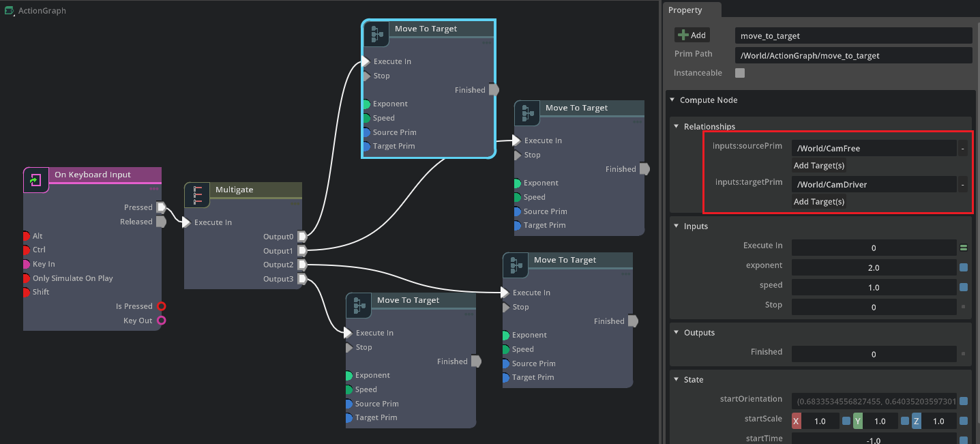980x444 pixels.
Task: Click the Multigate node icon
Action: tap(197, 194)
